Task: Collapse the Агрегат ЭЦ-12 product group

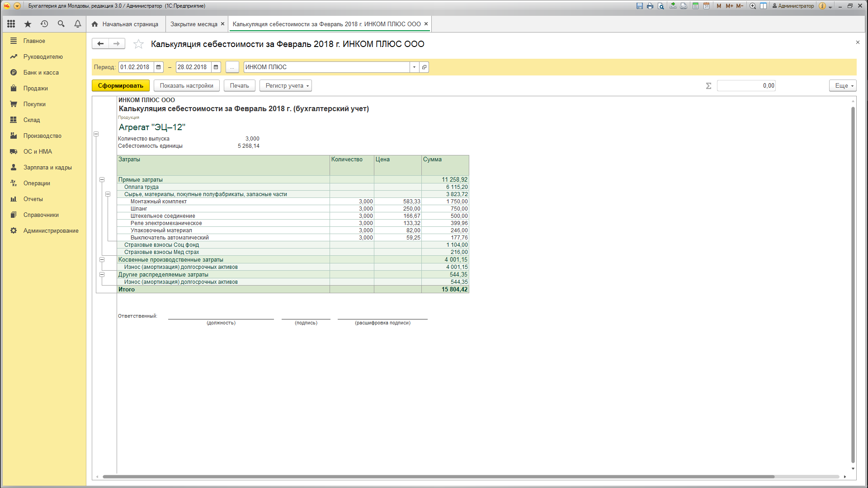Action: 96,134
